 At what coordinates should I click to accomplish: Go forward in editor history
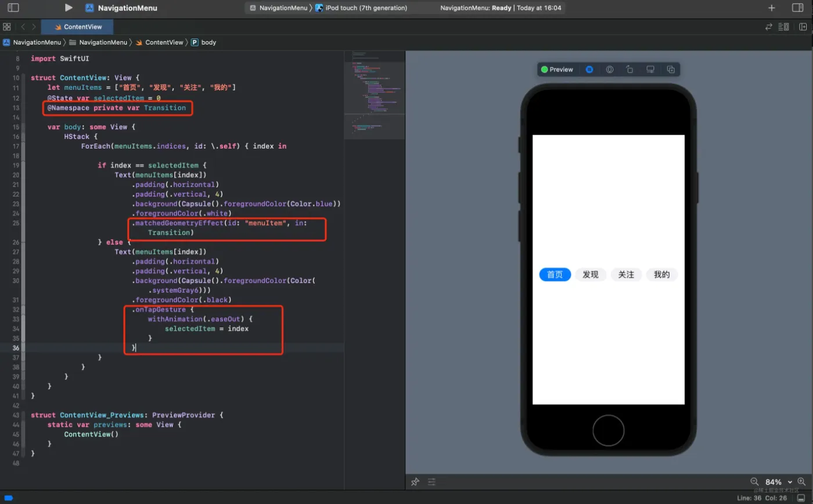point(34,27)
